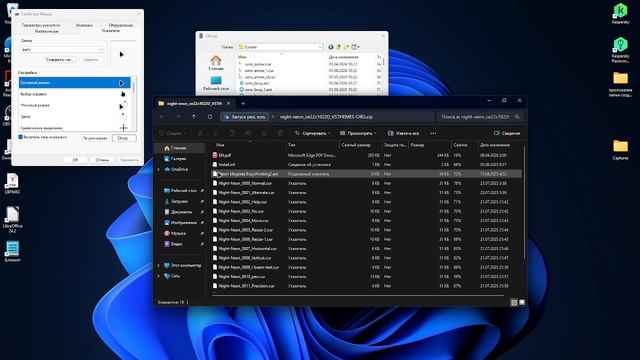The image size is (640, 360).
Task: Open the view menu dropdown in Обзор dialog
Action: (356, 47)
